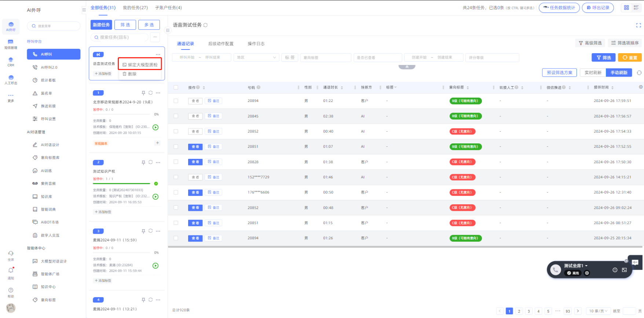Open the 地区 dropdown filter
The height and width of the screenshot is (318, 644).
(256, 58)
